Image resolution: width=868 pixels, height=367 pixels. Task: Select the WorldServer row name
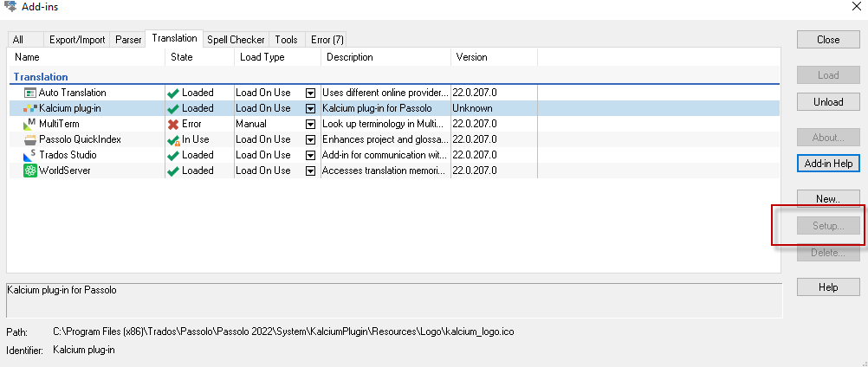(65, 171)
